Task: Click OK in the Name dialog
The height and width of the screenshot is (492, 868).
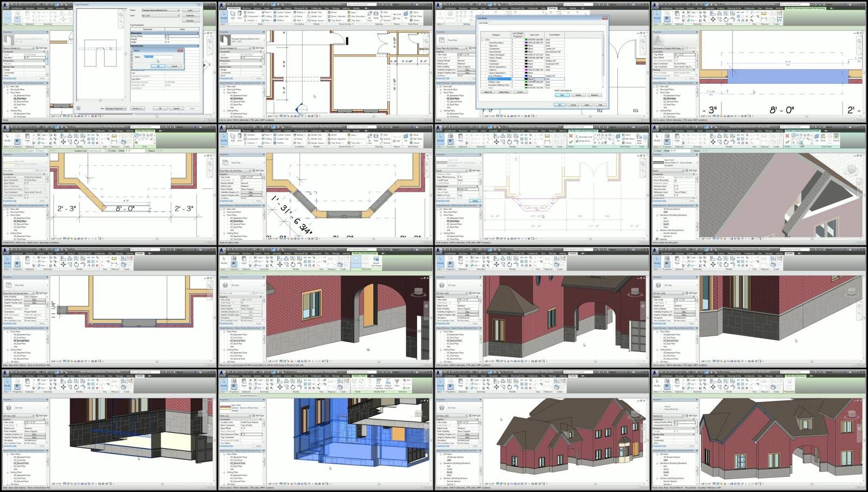Action: pos(158,66)
